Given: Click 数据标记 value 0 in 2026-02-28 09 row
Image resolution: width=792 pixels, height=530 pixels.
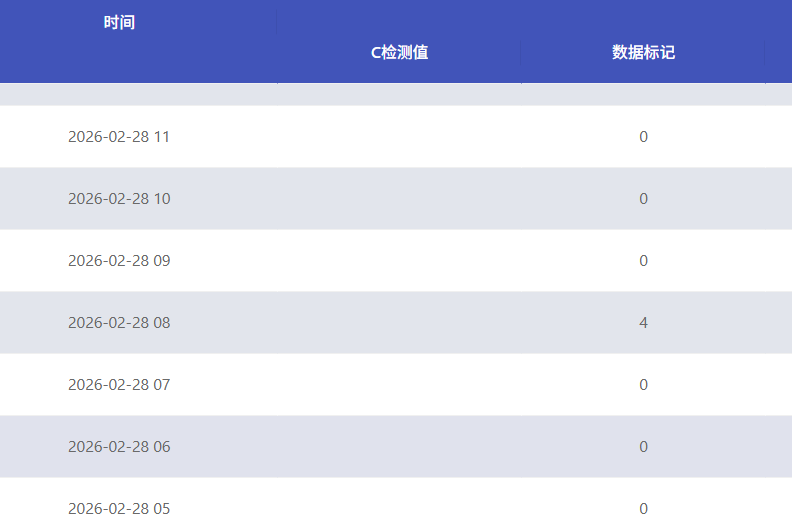Looking at the screenshot, I should 643,261.
